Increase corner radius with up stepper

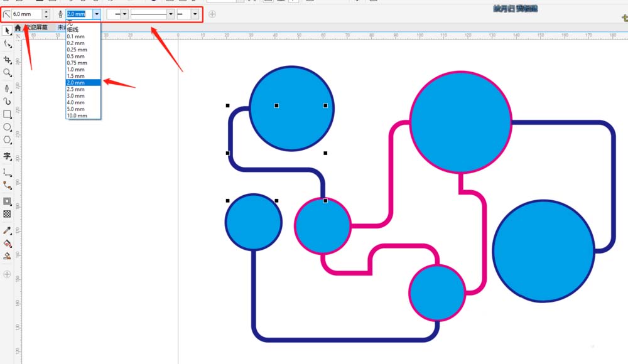click(46, 12)
